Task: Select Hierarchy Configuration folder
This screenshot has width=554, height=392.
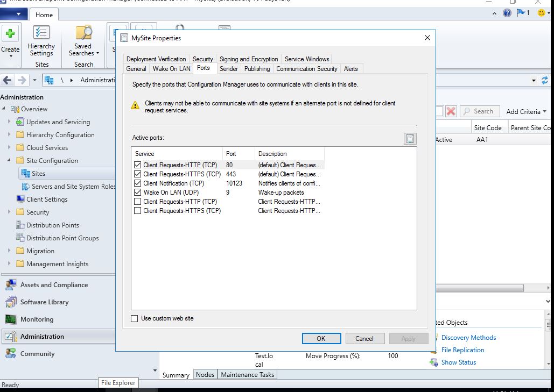Action: pyautogui.click(x=60, y=135)
